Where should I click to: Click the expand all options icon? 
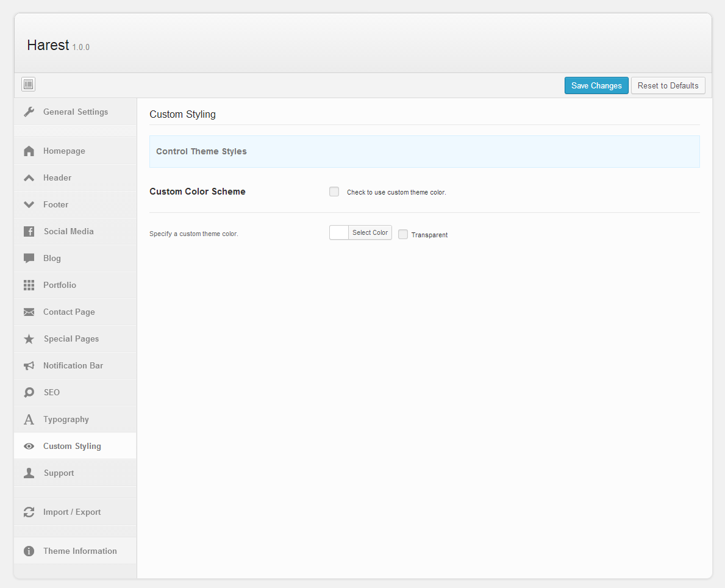tap(28, 85)
